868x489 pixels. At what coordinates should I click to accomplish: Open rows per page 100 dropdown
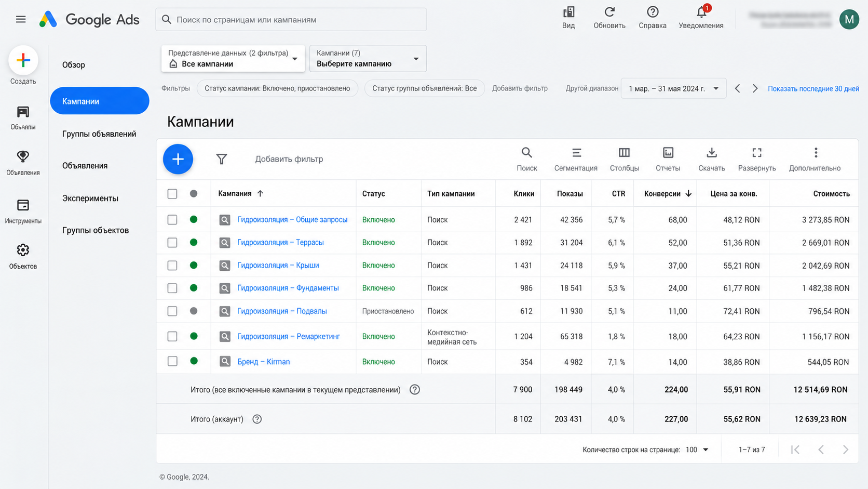click(x=697, y=450)
